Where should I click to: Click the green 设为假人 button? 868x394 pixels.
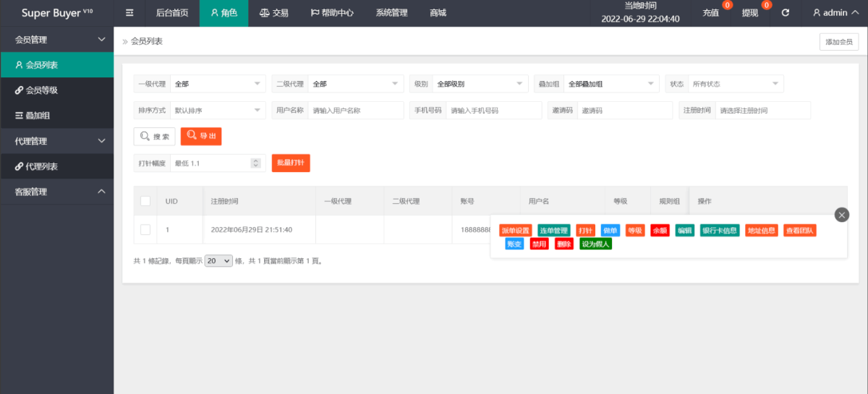tap(596, 244)
